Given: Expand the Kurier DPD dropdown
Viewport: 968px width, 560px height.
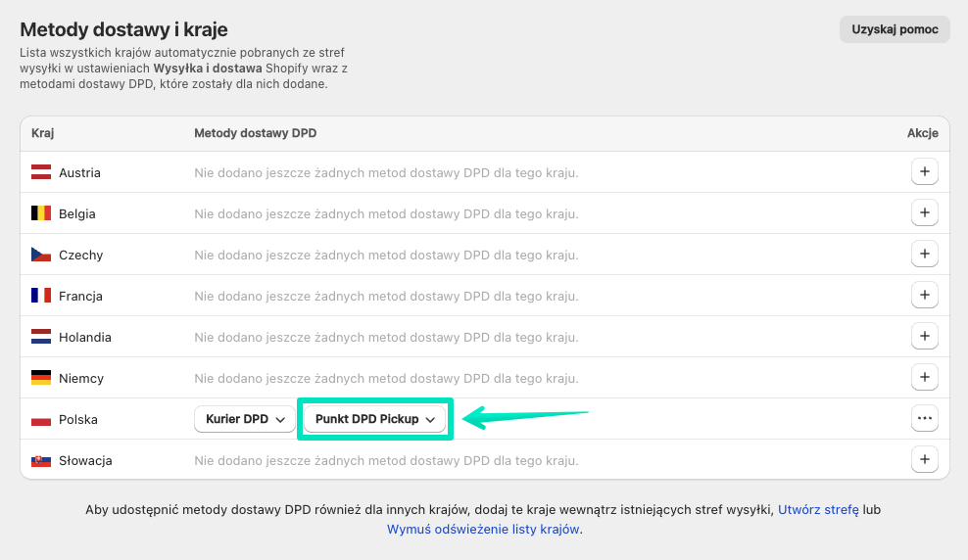Looking at the screenshot, I should point(245,419).
